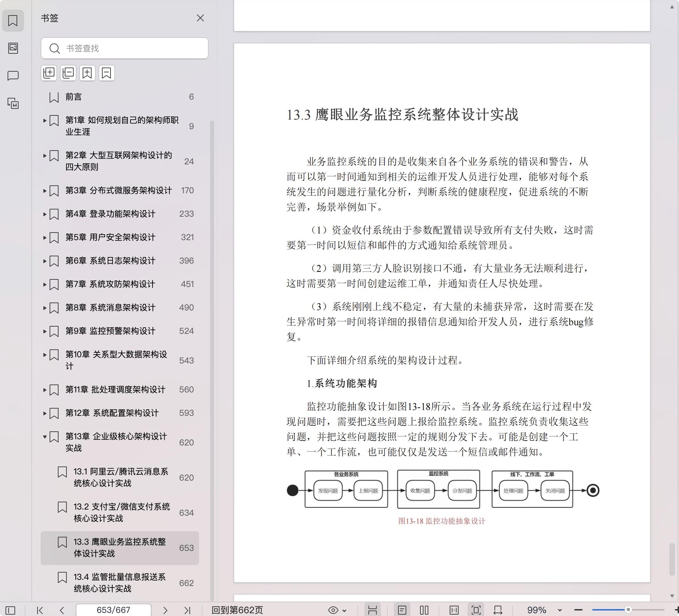
Task: Go to 第6章 系统日志架构设计
Action: coord(110,261)
